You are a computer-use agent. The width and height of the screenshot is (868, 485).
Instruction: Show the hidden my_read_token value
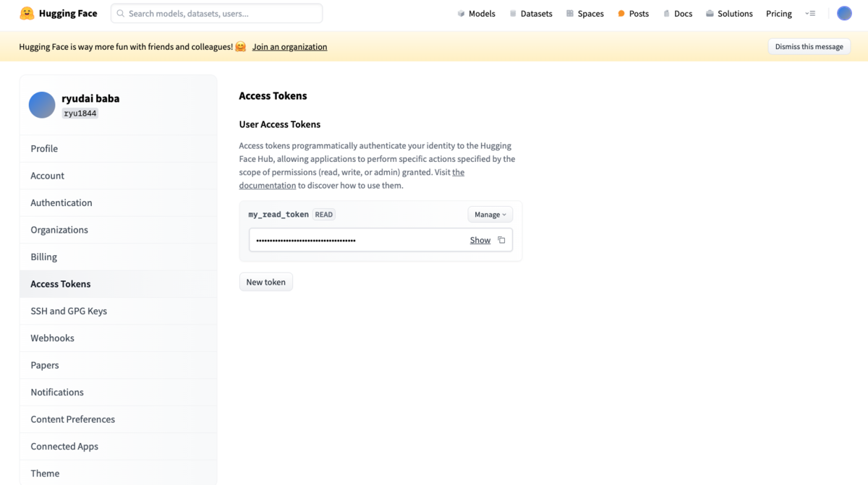click(x=480, y=240)
